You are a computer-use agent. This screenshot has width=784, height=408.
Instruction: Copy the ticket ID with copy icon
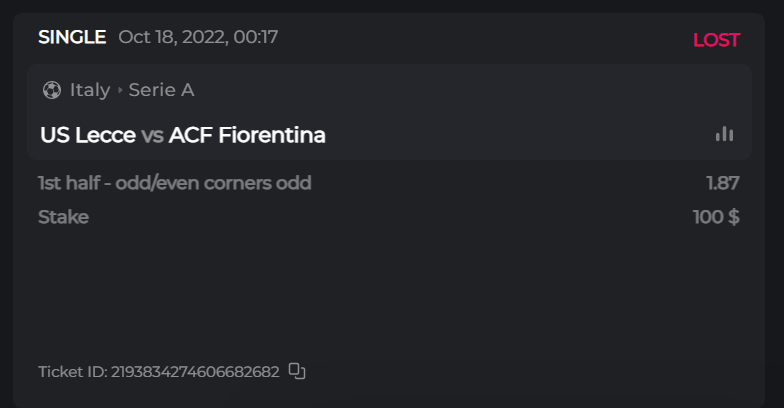(296, 371)
